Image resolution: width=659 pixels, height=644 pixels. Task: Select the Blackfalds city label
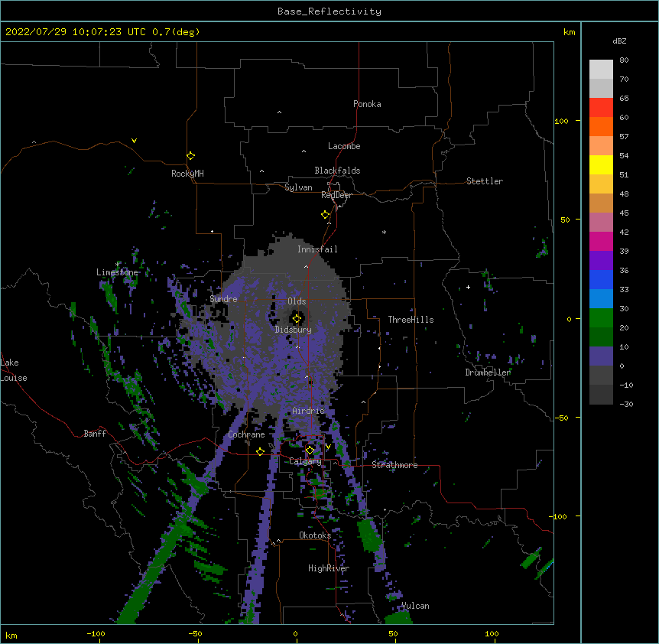[337, 171]
